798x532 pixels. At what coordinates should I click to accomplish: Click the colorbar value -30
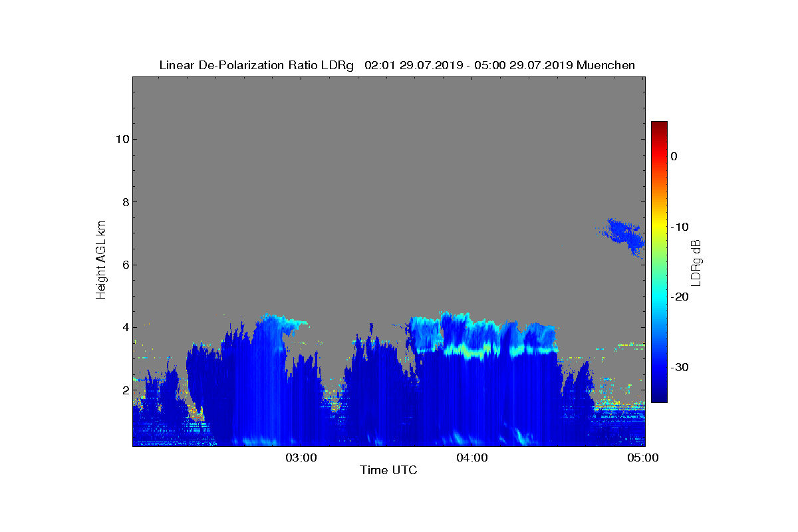tap(679, 367)
